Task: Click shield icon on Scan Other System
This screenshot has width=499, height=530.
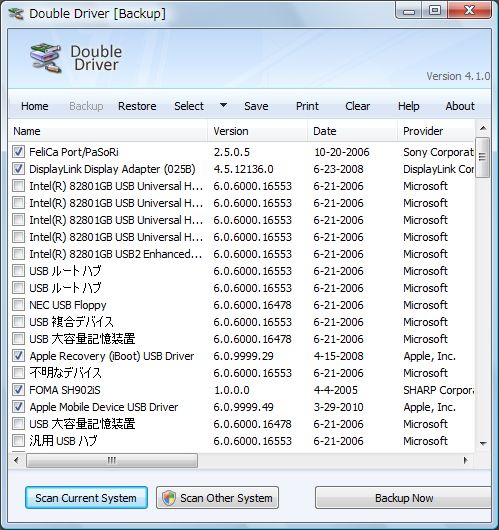Action: click(x=168, y=498)
